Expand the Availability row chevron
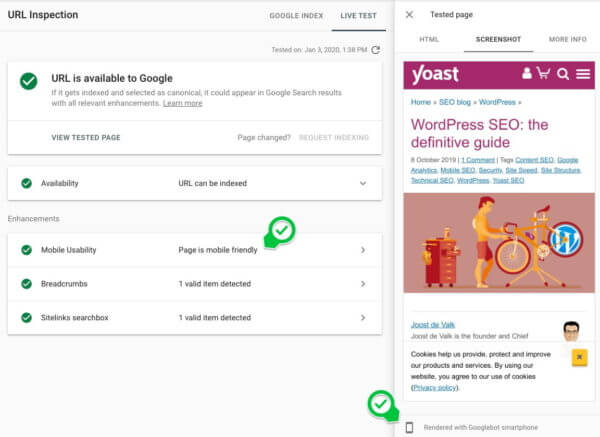This screenshot has width=600, height=437. (x=363, y=183)
